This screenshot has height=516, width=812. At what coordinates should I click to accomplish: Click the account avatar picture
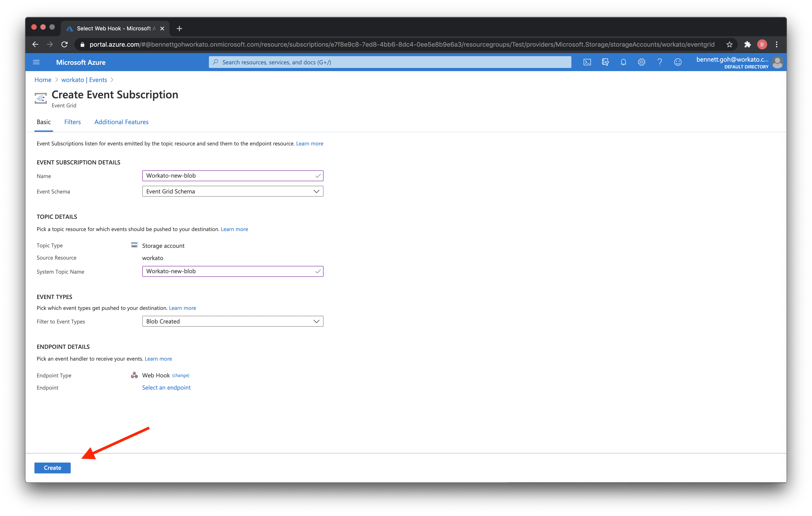point(777,62)
